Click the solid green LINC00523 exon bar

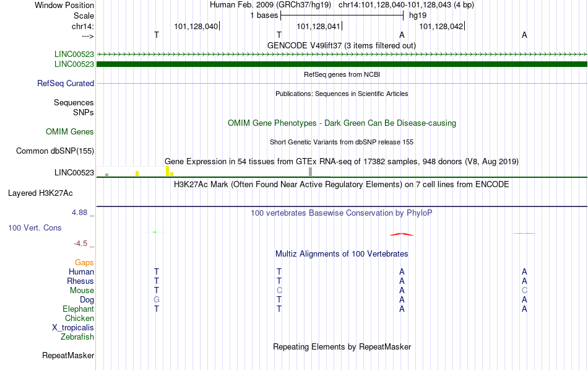(x=342, y=64)
